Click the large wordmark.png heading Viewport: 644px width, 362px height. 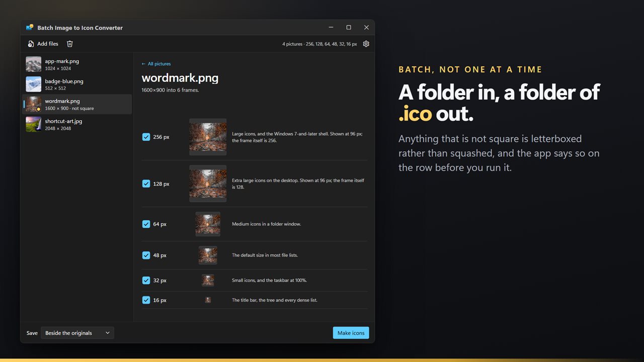coord(180,78)
